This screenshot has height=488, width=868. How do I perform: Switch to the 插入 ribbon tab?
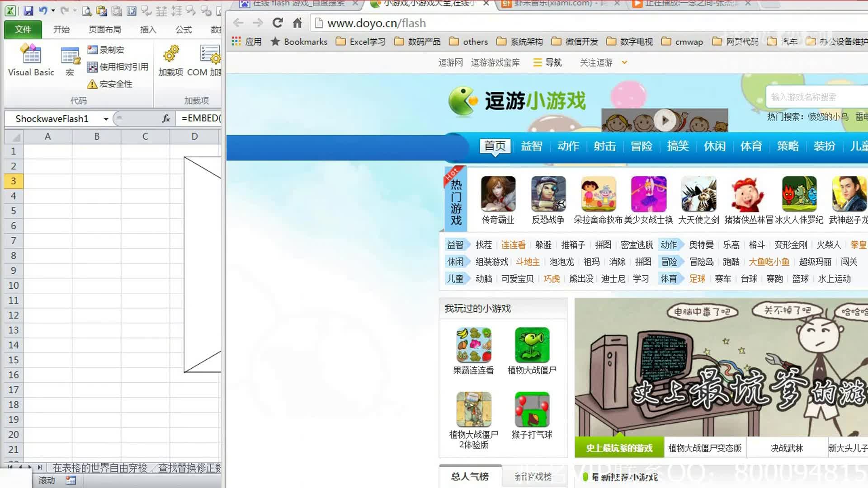(x=148, y=29)
